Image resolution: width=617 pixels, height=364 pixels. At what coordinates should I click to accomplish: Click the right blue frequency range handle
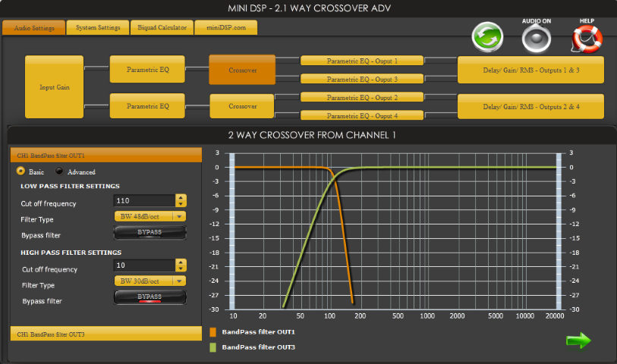[x=559, y=231]
